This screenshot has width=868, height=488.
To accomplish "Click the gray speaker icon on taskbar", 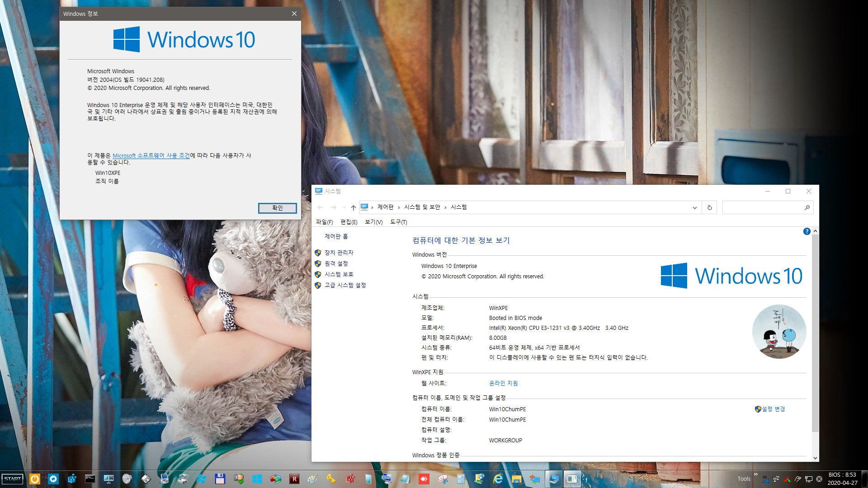I will coord(127,479).
